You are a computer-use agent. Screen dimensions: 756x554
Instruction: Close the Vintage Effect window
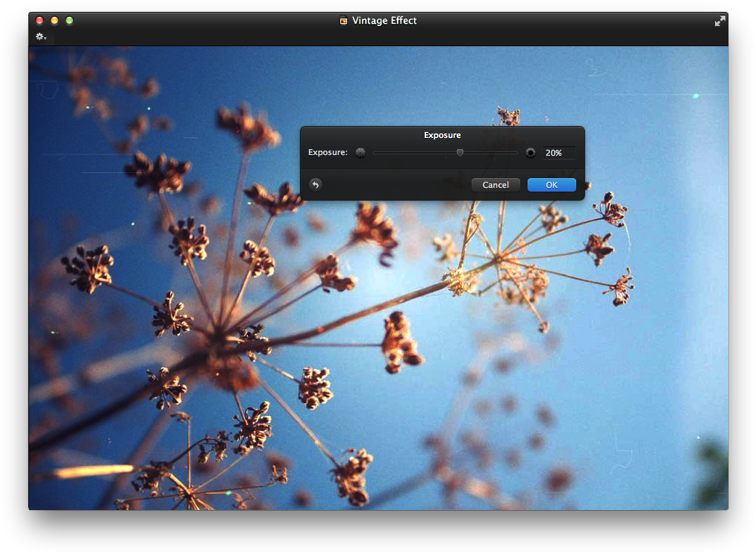(40, 20)
